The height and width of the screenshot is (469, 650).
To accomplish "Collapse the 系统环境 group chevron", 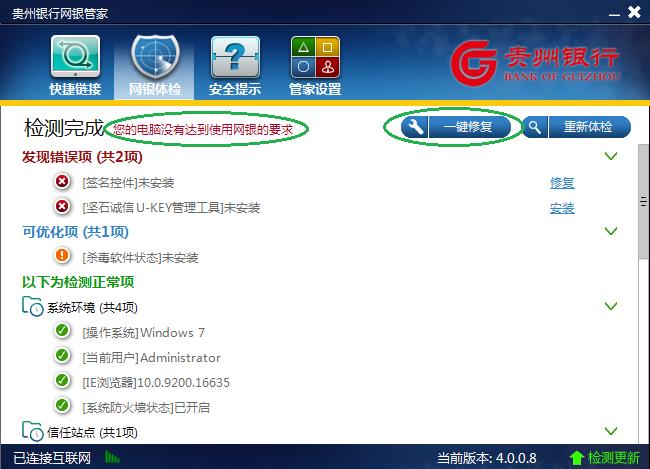I will click(x=611, y=306).
